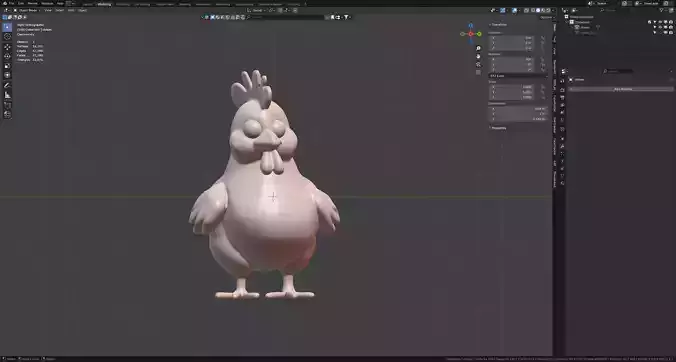Select the Transform tool
The height and width of the screenshot is (362, 676).
click(7, 75)
